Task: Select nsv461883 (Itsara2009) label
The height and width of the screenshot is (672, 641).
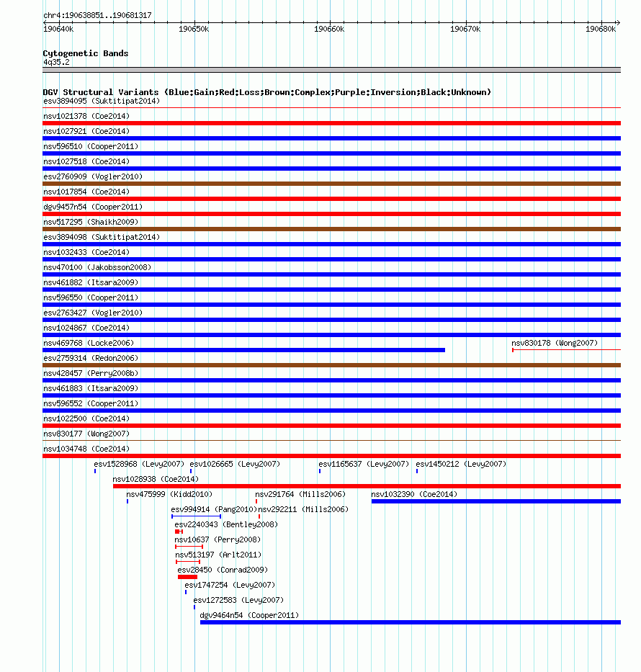Action: click(x=91, y=388)
